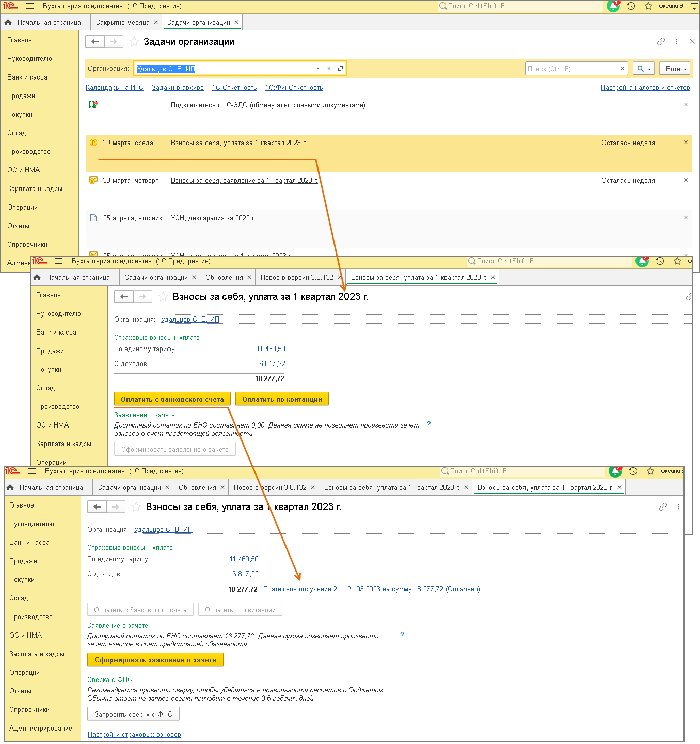This screenshot has width=700, height=744.
Task: Add Задачи организации to favorites star
Action: tap(134, 42)
